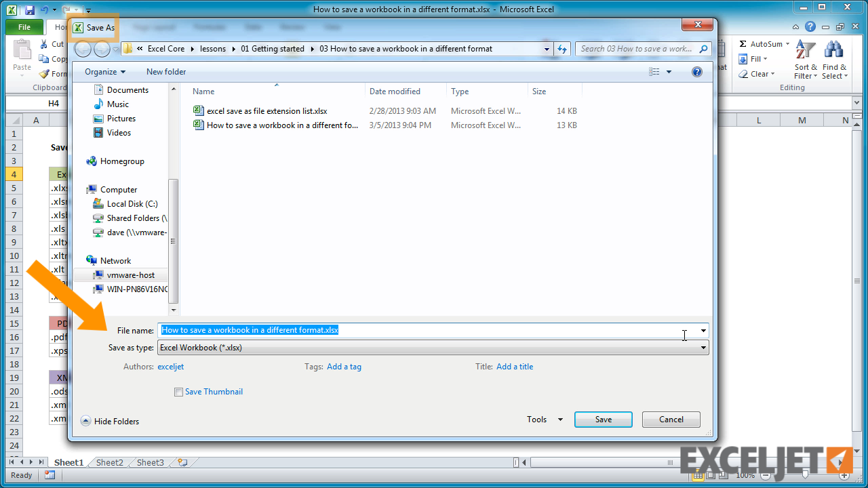
Task: Click the Add a title link
Action: pyautogui.click(x=515, y=367)
